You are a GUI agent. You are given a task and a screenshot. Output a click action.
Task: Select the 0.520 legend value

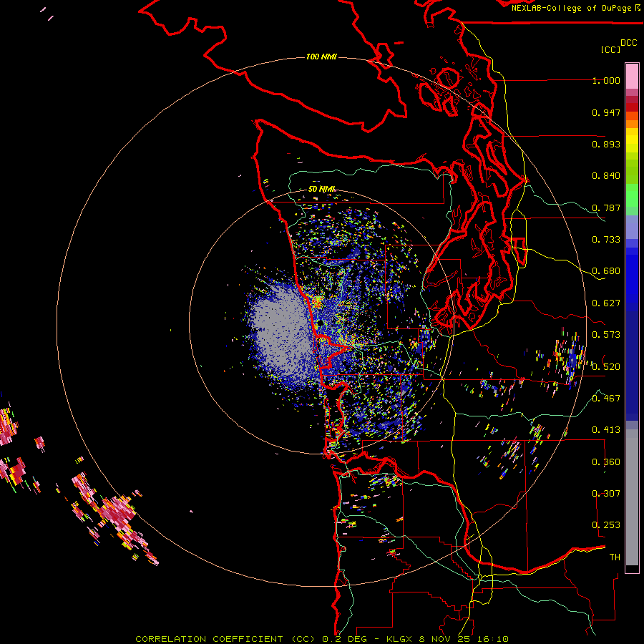coord(606,366)
